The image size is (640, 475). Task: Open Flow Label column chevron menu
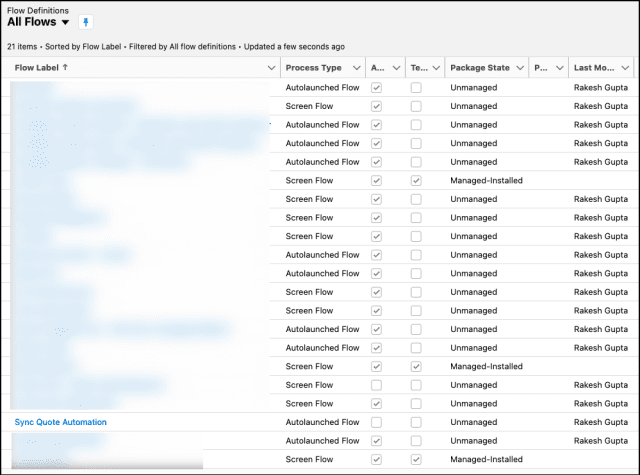(x=272, y=68)
